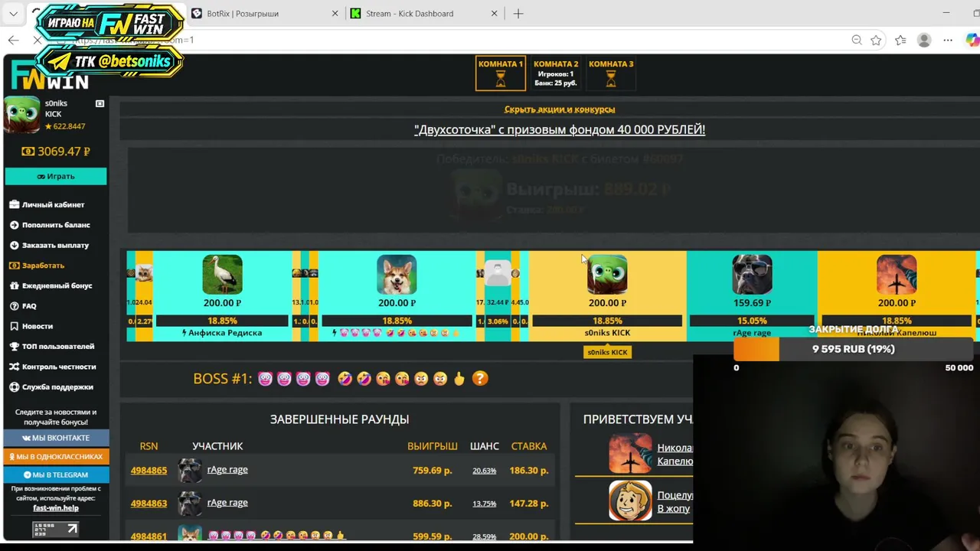Select the КОМНАТА 3 room tab
Screen dimensions: 980x551
pyautogui.click(x=611, y=73)
